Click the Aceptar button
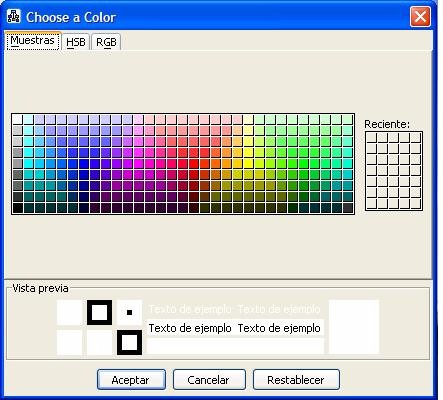443x400 pixels. point(131,380)
